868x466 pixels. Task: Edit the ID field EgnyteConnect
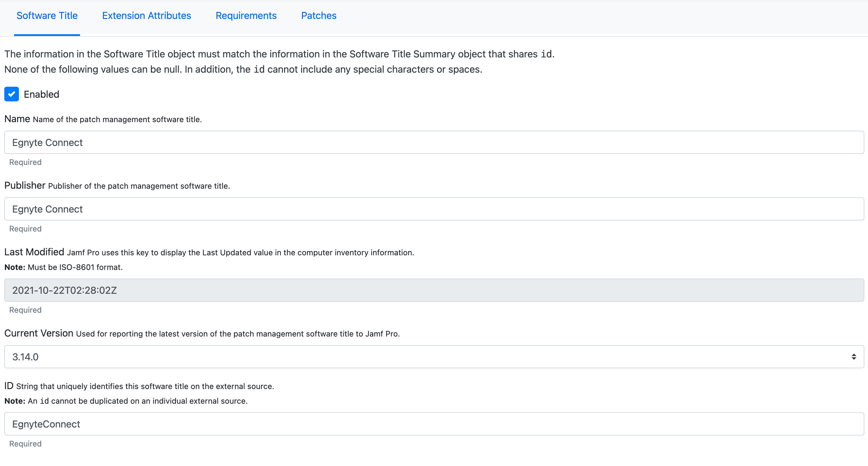click(x=434, y=424)
